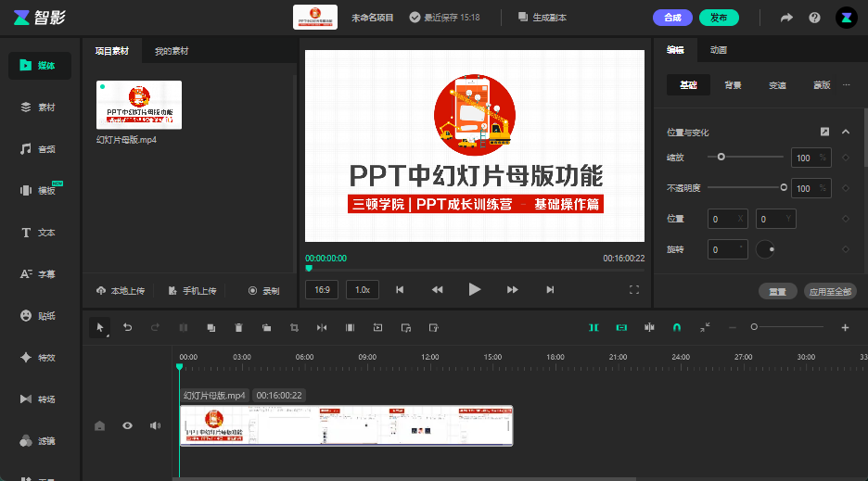
Task: Open the 滤镜 filters panel
Action: point(38,441)
